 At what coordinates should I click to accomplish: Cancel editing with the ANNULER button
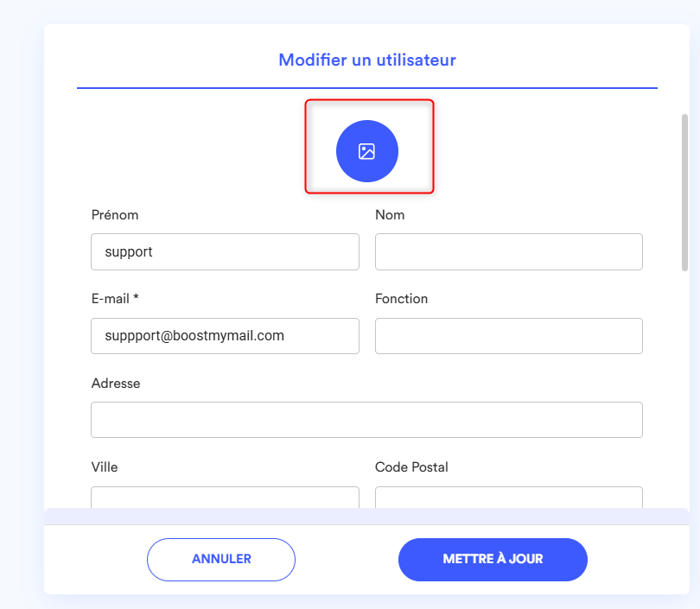pyautogui.click(x=221, y=560)
